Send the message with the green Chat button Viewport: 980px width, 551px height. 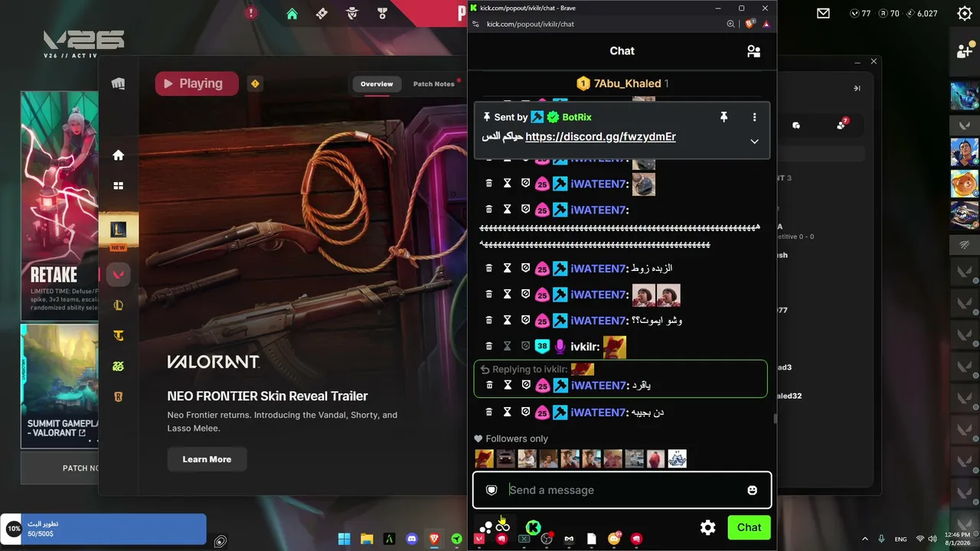pyautogui.click(x=749, y=527)
